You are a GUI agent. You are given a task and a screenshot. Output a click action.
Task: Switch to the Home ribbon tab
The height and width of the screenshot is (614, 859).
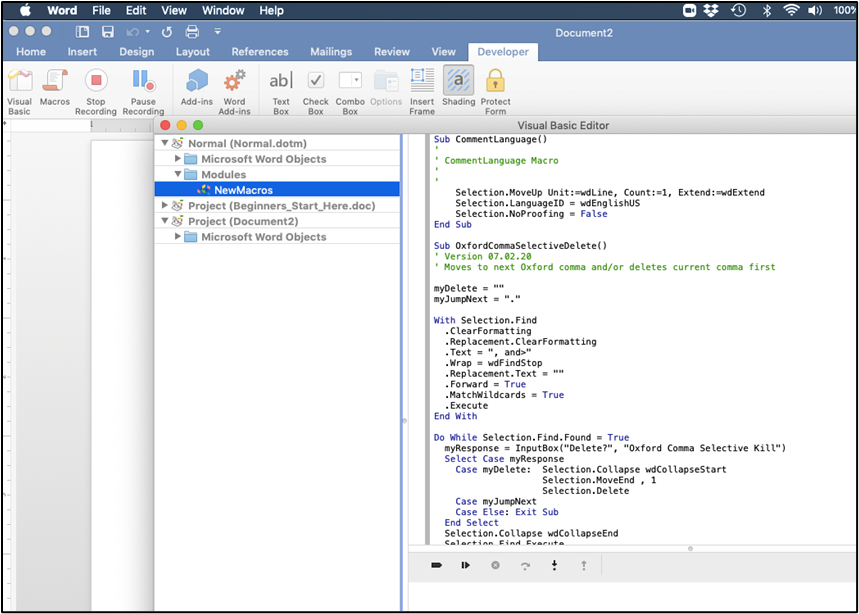coord(31,51)
